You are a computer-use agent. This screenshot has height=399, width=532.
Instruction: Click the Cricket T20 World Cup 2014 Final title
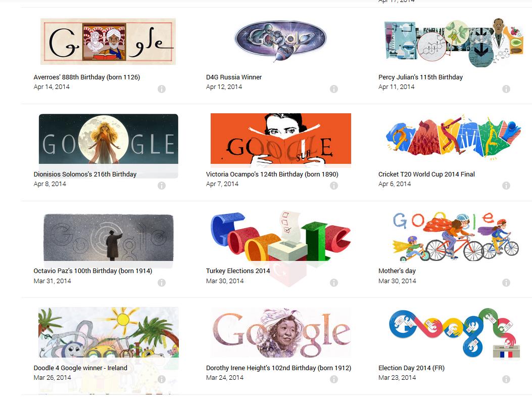click(x=426, y=174)
